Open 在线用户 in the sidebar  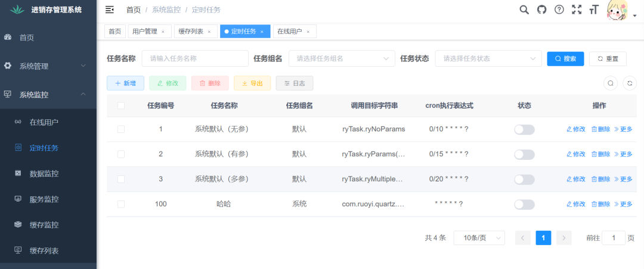pos(48,122)
